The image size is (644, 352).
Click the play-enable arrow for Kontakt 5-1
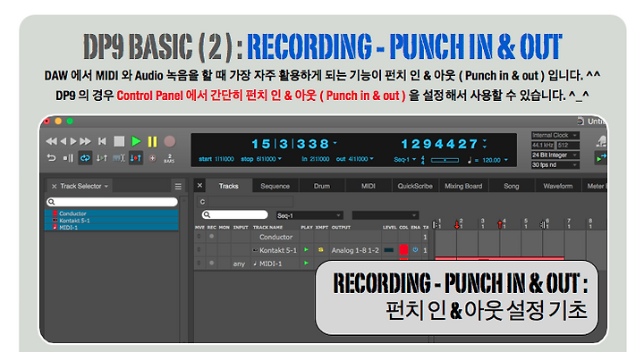pyautogui.click(x=306, y=249)
